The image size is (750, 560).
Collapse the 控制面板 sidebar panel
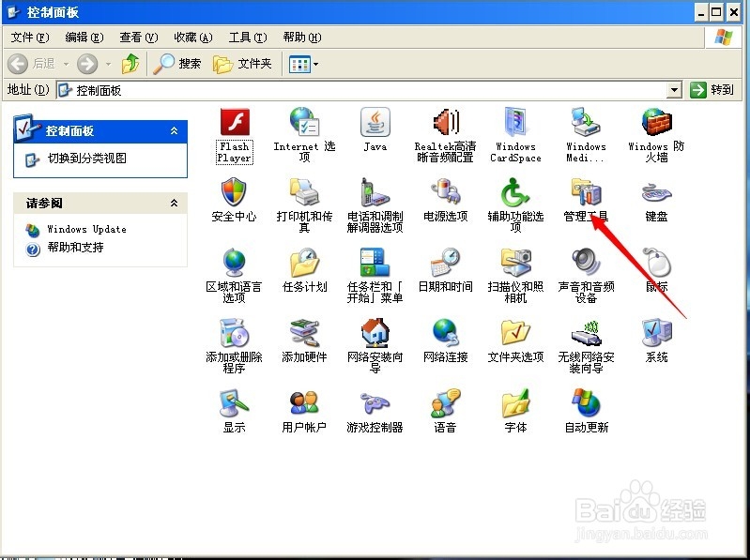[174, 131]
